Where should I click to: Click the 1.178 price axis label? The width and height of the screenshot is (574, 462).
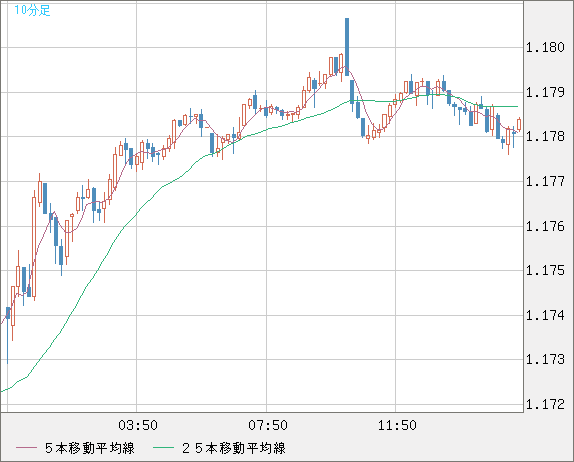pyautogui.click(x=545, y=137)
